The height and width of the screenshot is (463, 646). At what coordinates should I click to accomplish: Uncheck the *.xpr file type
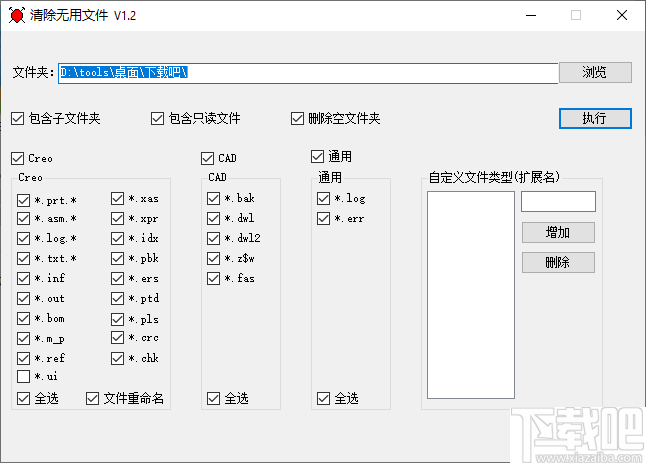pos(117,218)
